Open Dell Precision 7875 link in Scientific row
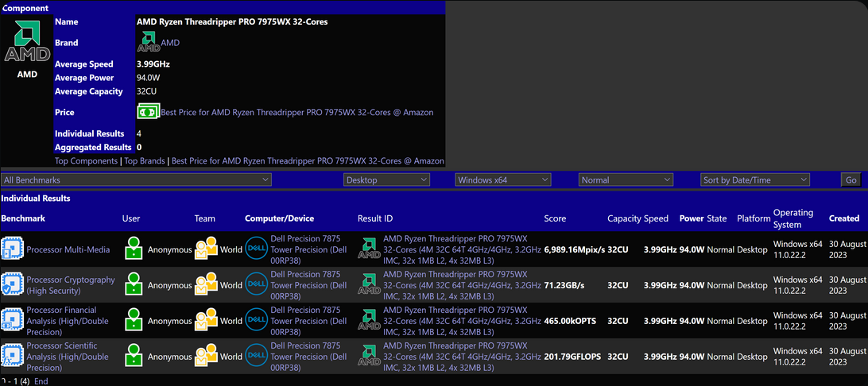This screenshot has width=868, height=386. [x=309, y=356]
